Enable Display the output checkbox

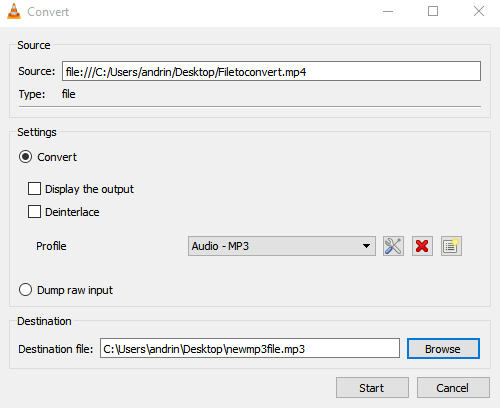(x=34, y=189)
